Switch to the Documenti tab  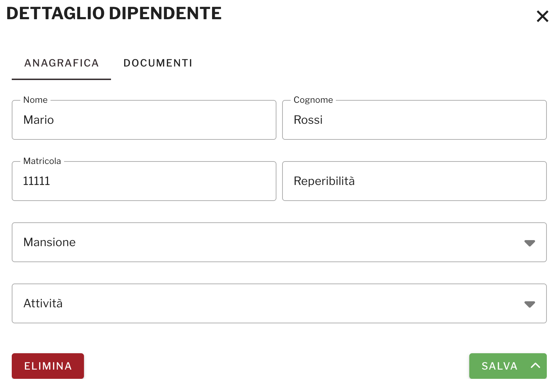point(158,63)
